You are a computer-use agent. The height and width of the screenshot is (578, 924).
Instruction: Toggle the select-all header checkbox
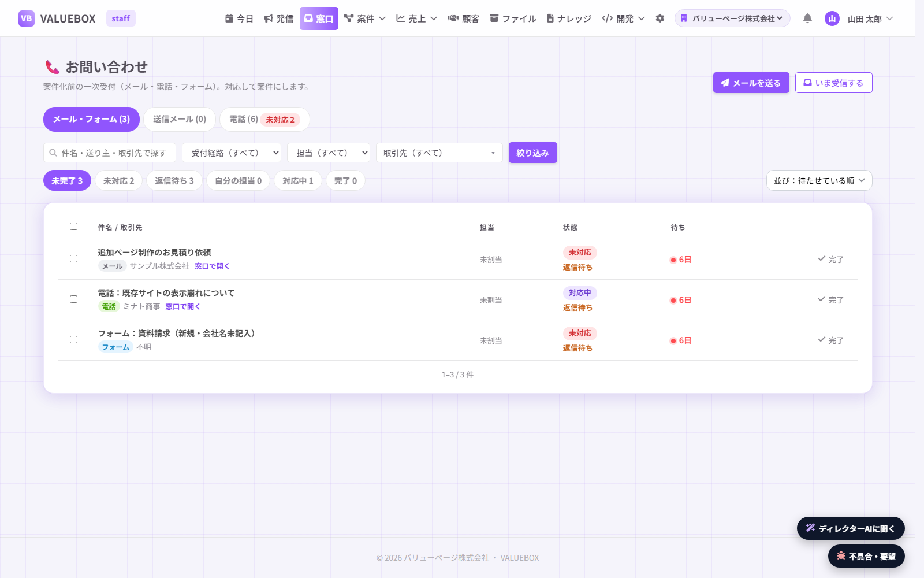pos(73,226)
